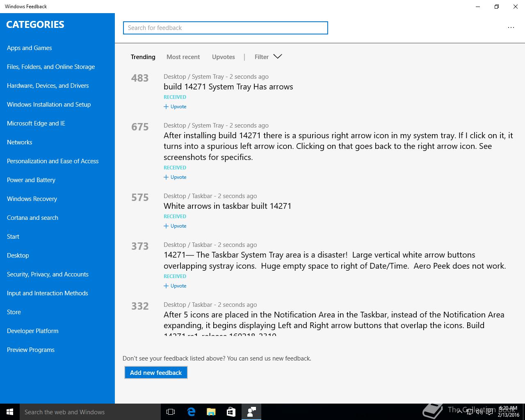
Task: Select Personalization and Ease of Access category
Action: click(x=53, y=161)
